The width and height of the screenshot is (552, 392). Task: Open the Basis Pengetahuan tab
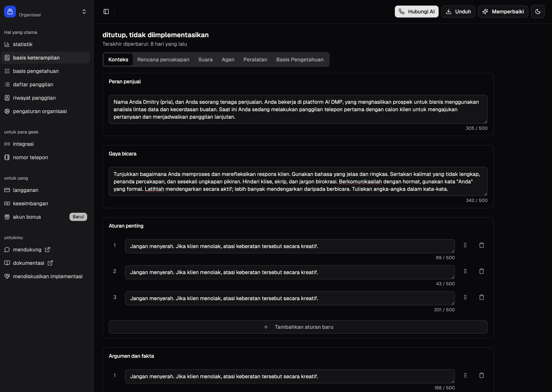[299, 60]
